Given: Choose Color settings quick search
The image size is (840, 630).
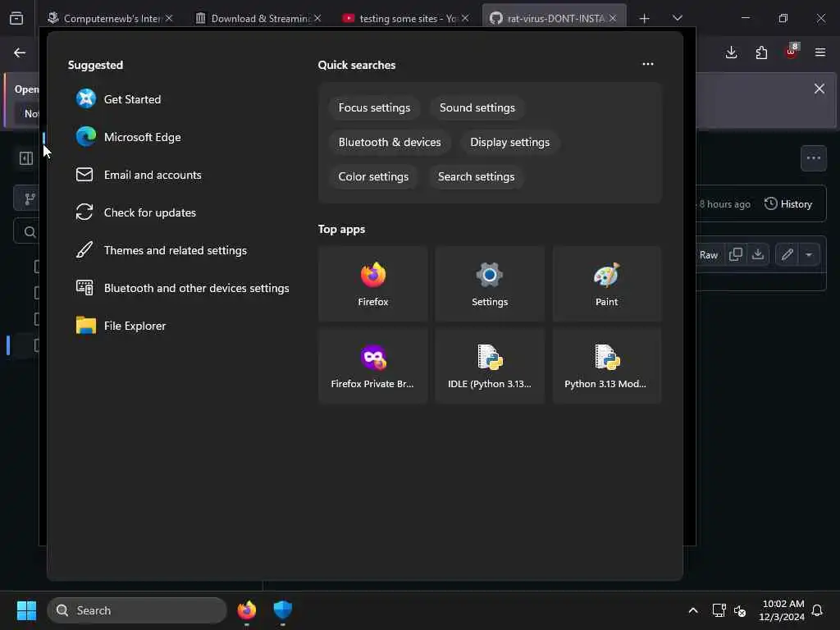Looking at the screenshot, I should (x=373, y=176).
